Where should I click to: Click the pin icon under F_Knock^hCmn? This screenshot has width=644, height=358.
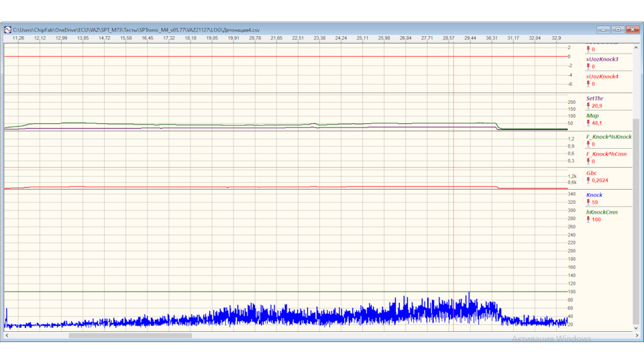click(588, 161)
